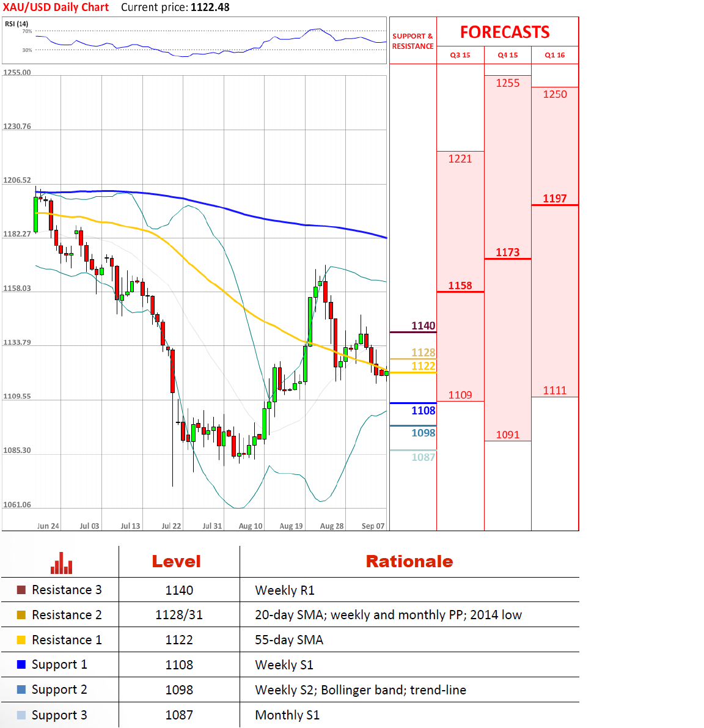
Task: Select the current price value 1122.48
Action: [x=210, y=7]
